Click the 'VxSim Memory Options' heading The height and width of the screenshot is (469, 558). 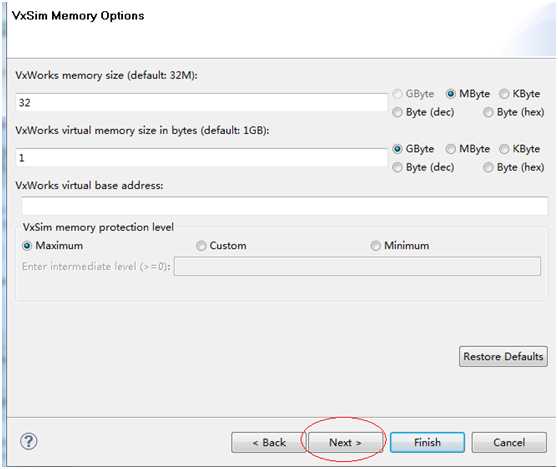coord(78,16)
